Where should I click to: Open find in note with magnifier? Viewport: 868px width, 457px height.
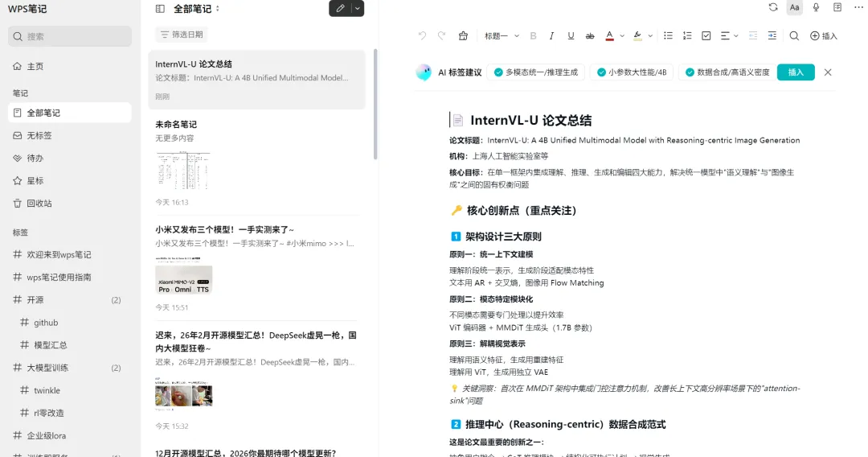[794, 36]
